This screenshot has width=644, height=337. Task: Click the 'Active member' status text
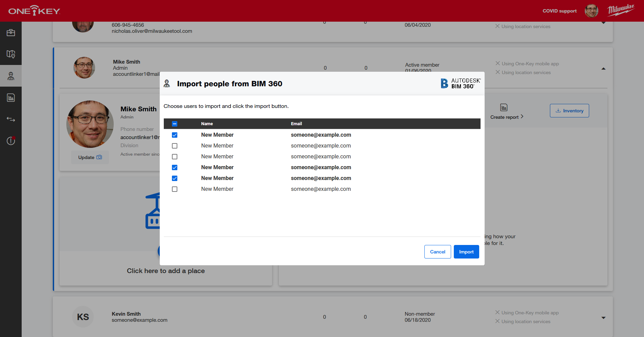tap(422, 65)
